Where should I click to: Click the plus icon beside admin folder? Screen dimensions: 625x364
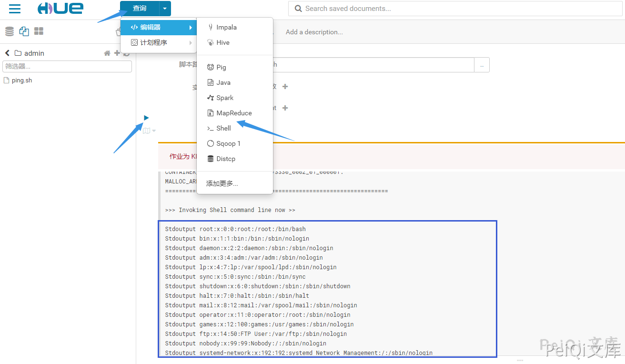tap(117, 53)
